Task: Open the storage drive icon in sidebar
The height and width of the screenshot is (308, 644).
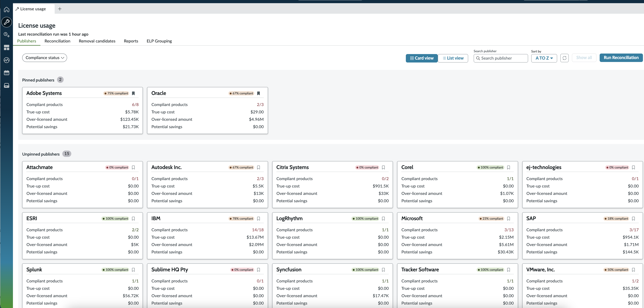Action: [7, 85]
